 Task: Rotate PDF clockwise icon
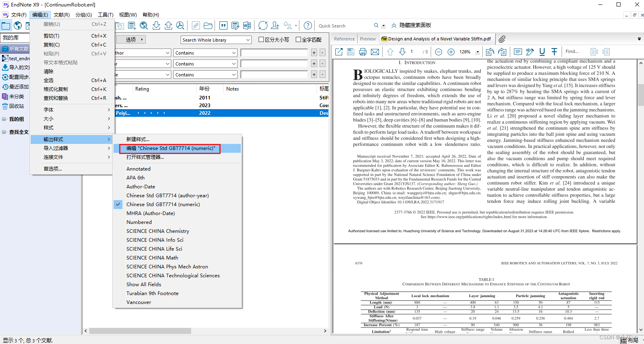502,52
